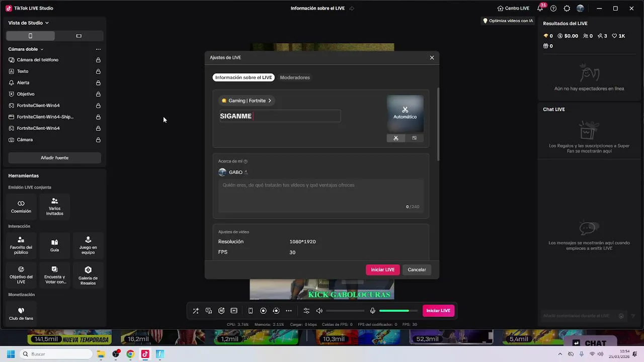The width and height of the screenshot is (644, 362).
Task: Click the pink 'Iniciar LIVE' toolbar button
Action: 438,311
